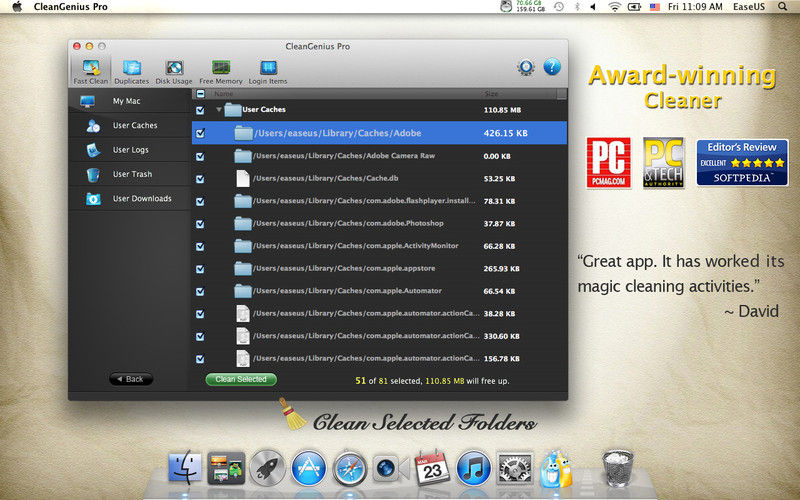
Task: Uncheck the Cache.db row checkbox
Action: point(201,179)
